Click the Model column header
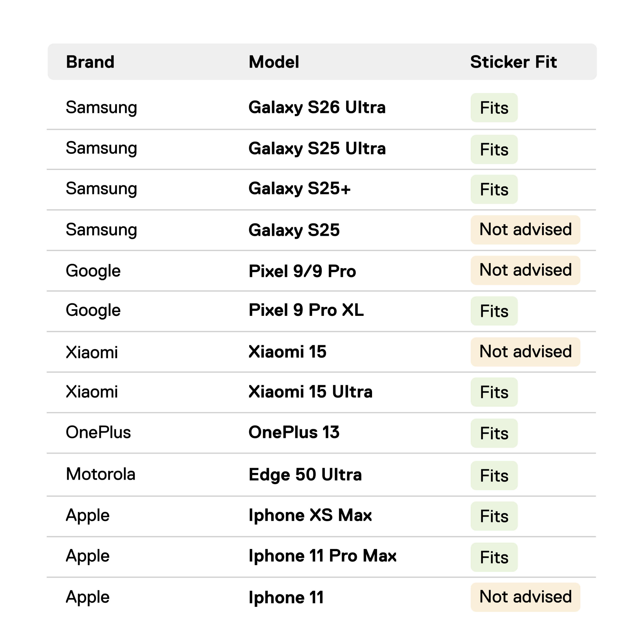Viewport: 644px width, 644px height. 274,62
